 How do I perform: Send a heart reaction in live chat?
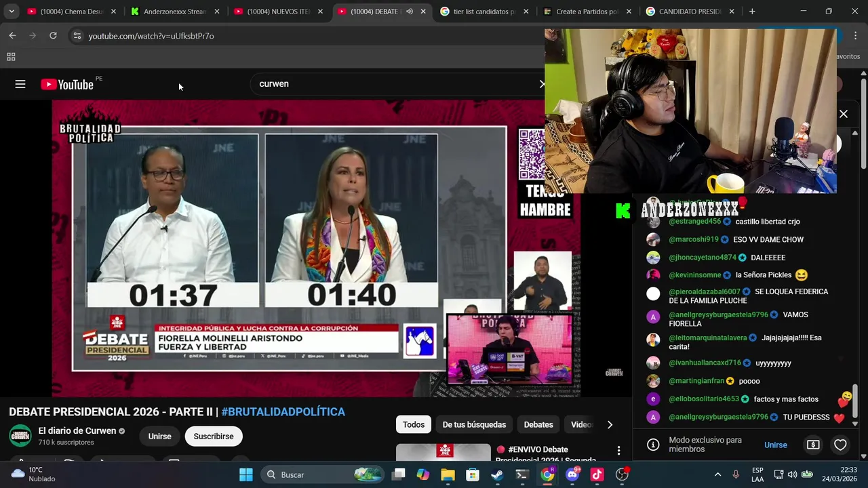(840, 445)
